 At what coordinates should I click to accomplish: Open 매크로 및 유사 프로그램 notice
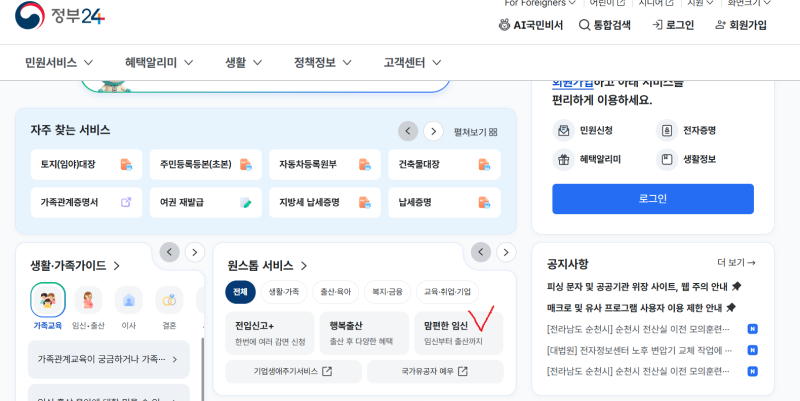[x=641, y=308]
